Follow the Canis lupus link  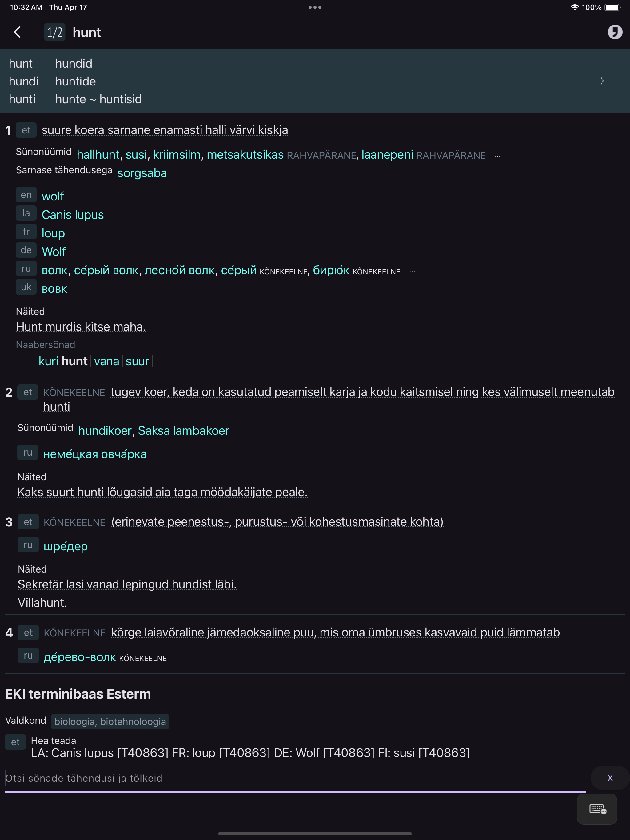pos(73,215)
